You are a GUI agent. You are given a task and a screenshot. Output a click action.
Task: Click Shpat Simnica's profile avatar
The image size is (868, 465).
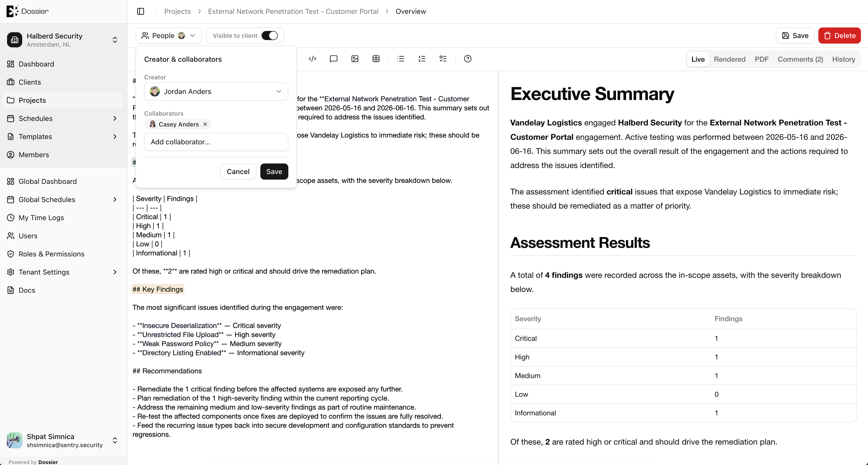click(x=14, y=440)
